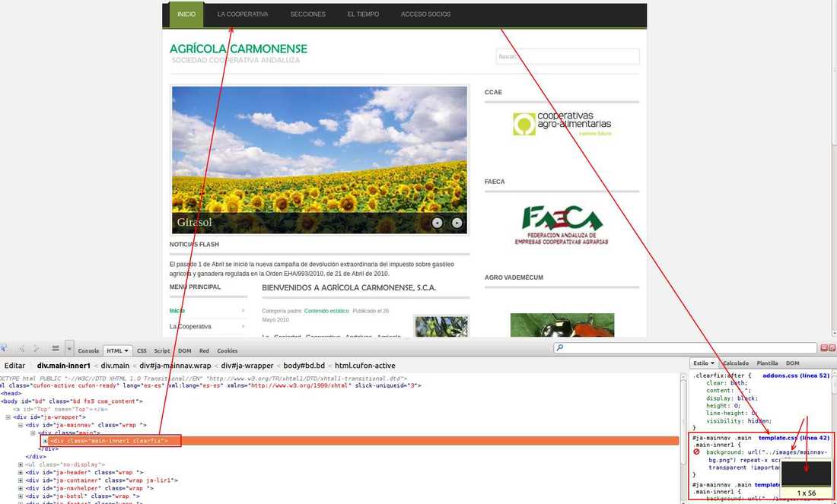Click the HTML panel vertical scrollbar
Viewport: 837px width, 504px height.
click(x=683, y=439)
